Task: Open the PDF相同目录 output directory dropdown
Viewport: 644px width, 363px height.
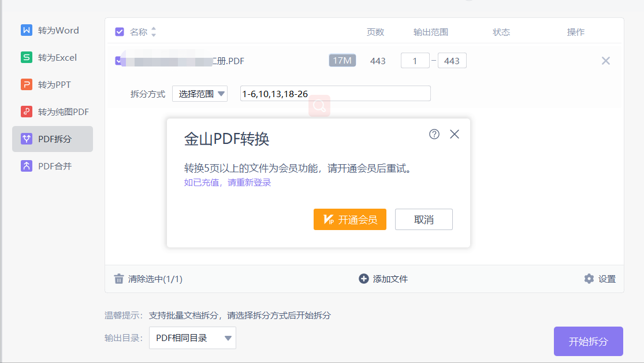Action: [192, 338]
